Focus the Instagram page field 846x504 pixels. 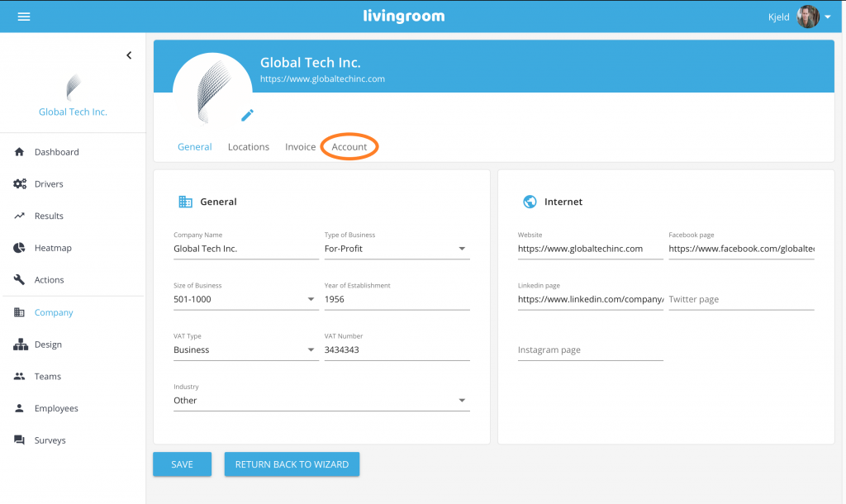(x=590, y=349)
